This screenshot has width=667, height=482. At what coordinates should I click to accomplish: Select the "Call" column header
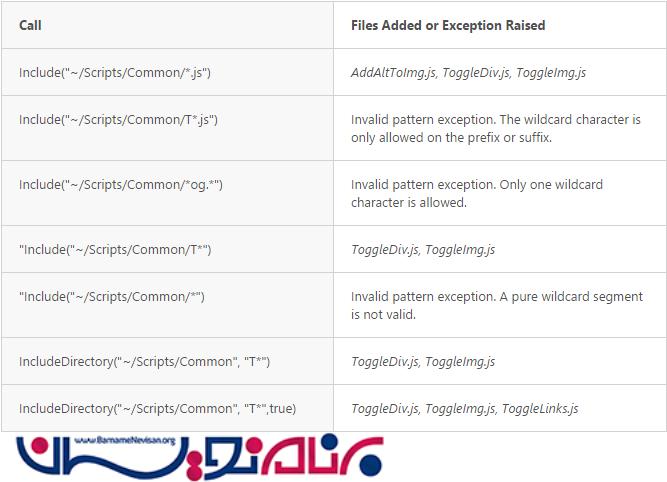pos(30,25)
